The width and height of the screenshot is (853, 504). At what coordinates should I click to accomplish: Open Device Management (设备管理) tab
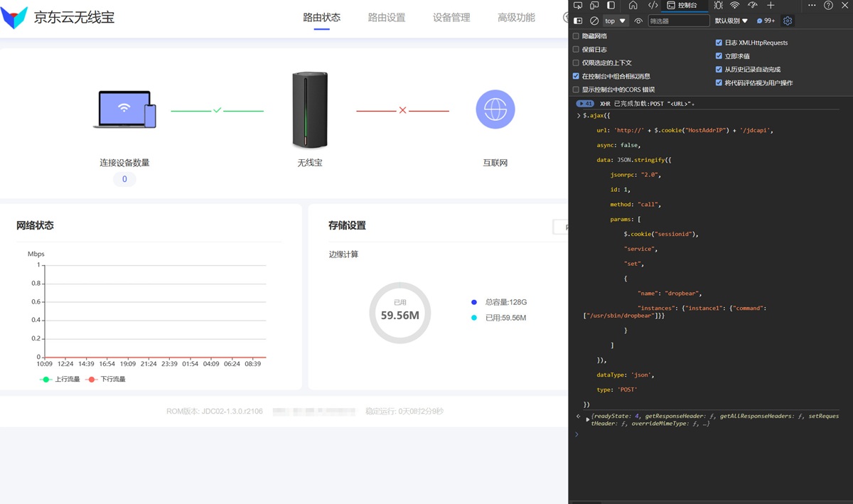click(x=451, y=18)
